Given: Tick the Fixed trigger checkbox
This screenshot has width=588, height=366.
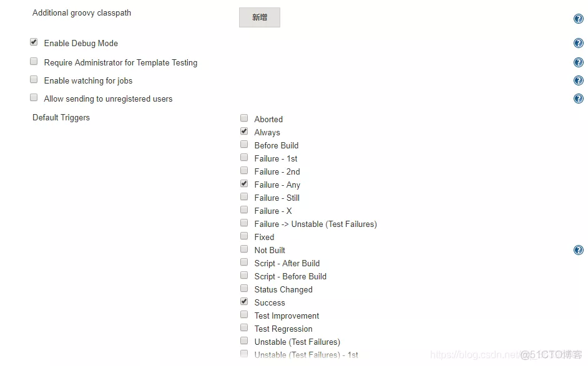Looking at the screenshot, I should tap(244, 236).
